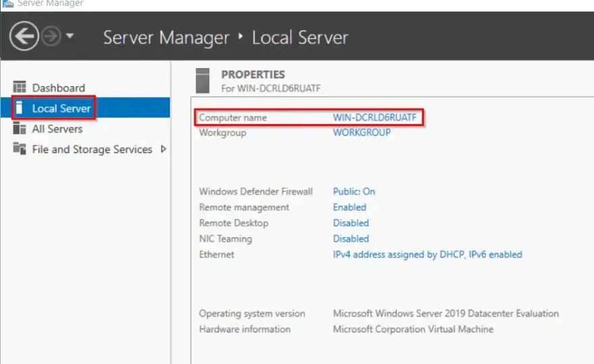Click the NIC Teaming label
The height and width of the screenshot is (364, 594).
click(x=225, y=239)
